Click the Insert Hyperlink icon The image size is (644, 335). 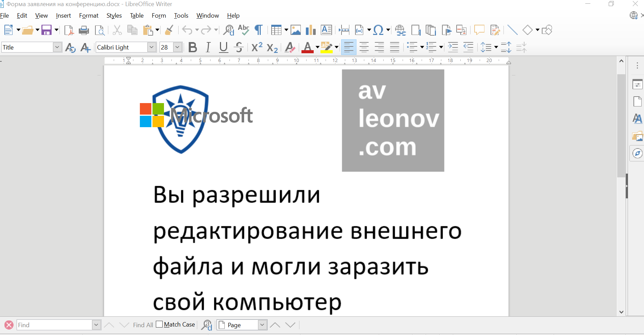(401, 30)
